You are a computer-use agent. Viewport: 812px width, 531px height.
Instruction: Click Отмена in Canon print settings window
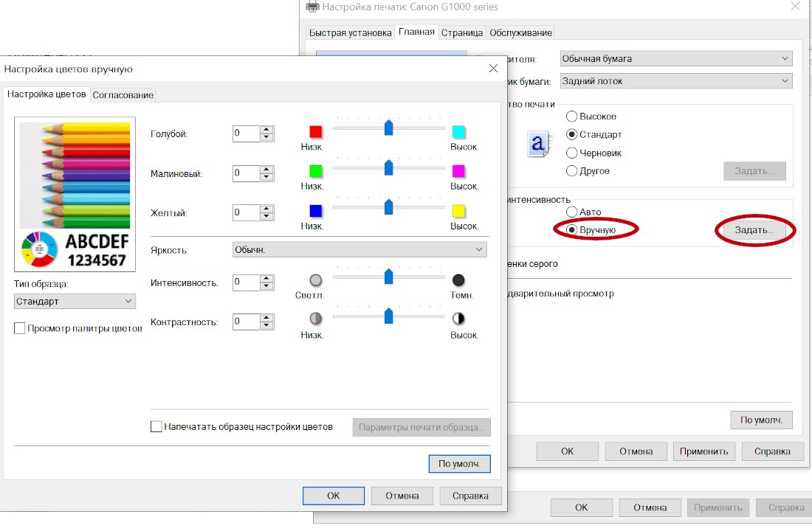[x=636, y=451]
